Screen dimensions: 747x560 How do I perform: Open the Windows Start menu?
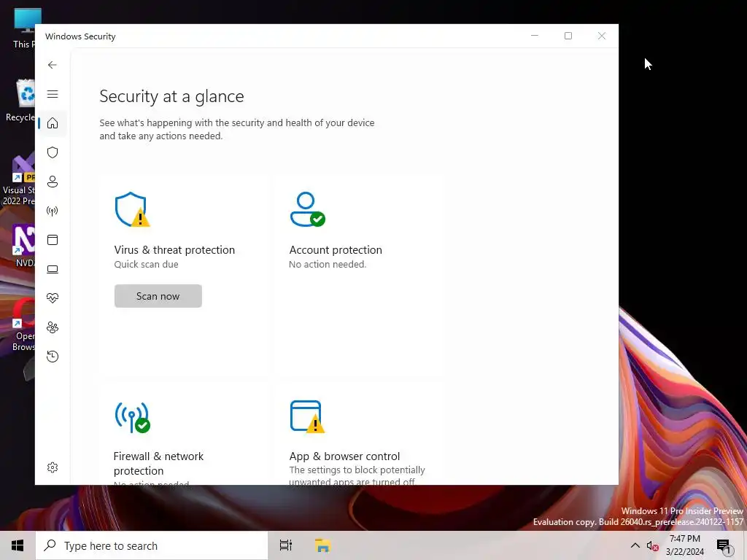(x=18, y=545)
